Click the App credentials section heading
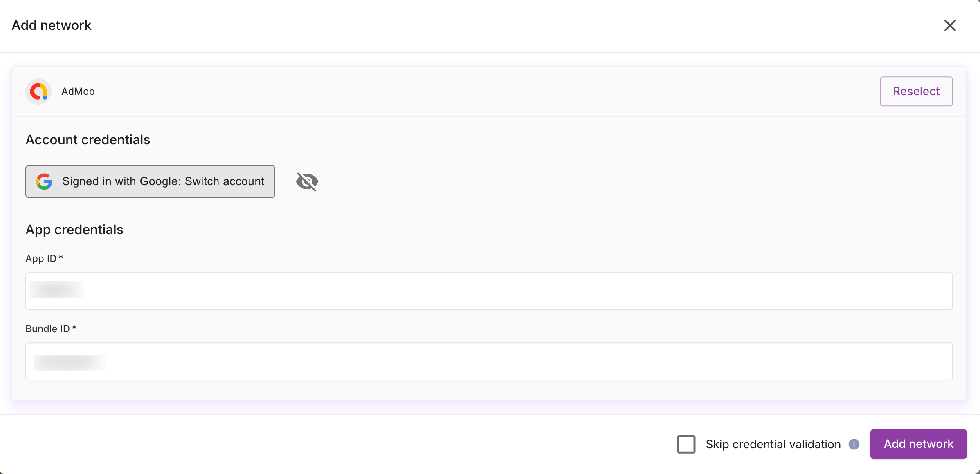980x474 pixels. click(74, 229)
